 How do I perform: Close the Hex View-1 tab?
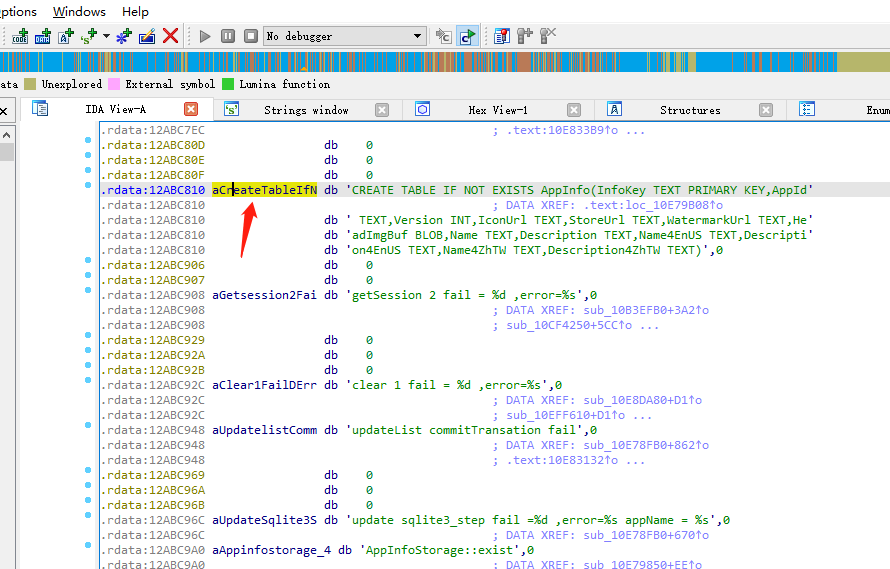[574, 110]
